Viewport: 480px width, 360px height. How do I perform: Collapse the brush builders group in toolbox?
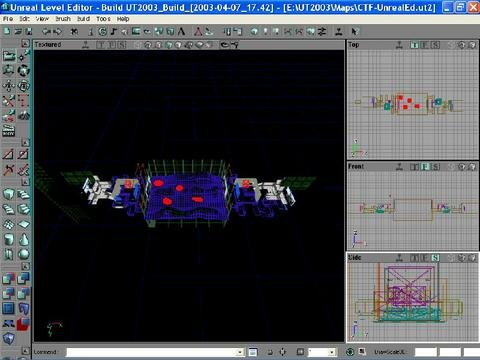(25, 182)
